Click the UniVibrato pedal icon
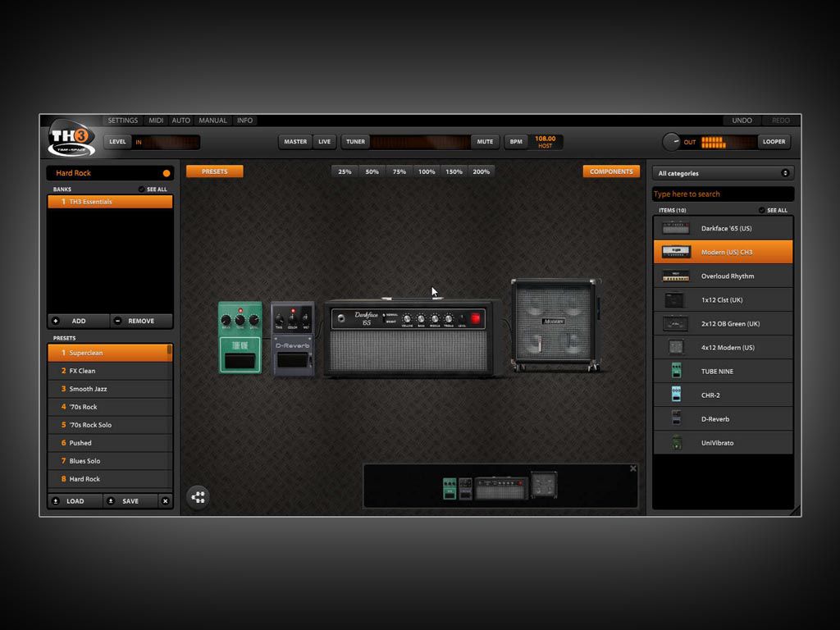This screenshot has height=630, width=840. (677, 442)
